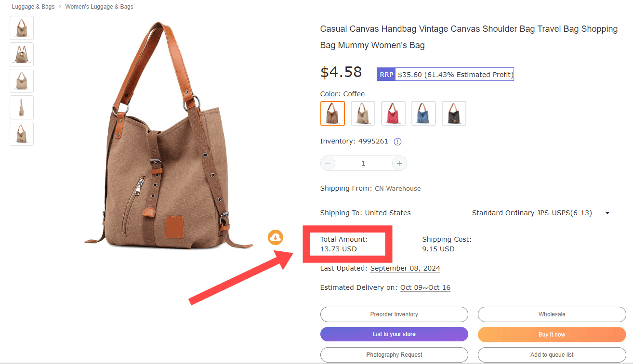The width and height of the screenshot is (633, 364).
Task: Click the orange cloud download icon
Action: coord(276,237)
